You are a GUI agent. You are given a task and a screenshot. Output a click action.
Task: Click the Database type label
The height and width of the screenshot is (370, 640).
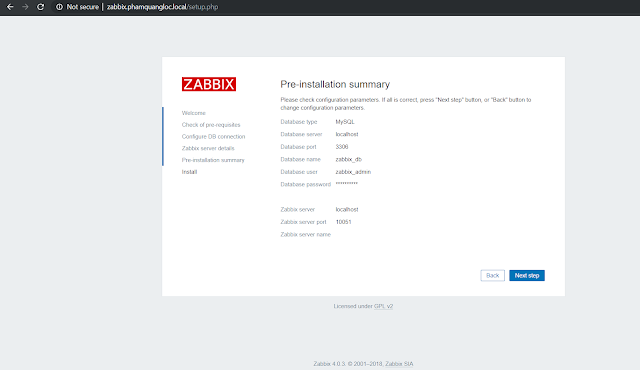tap(299, 122)
